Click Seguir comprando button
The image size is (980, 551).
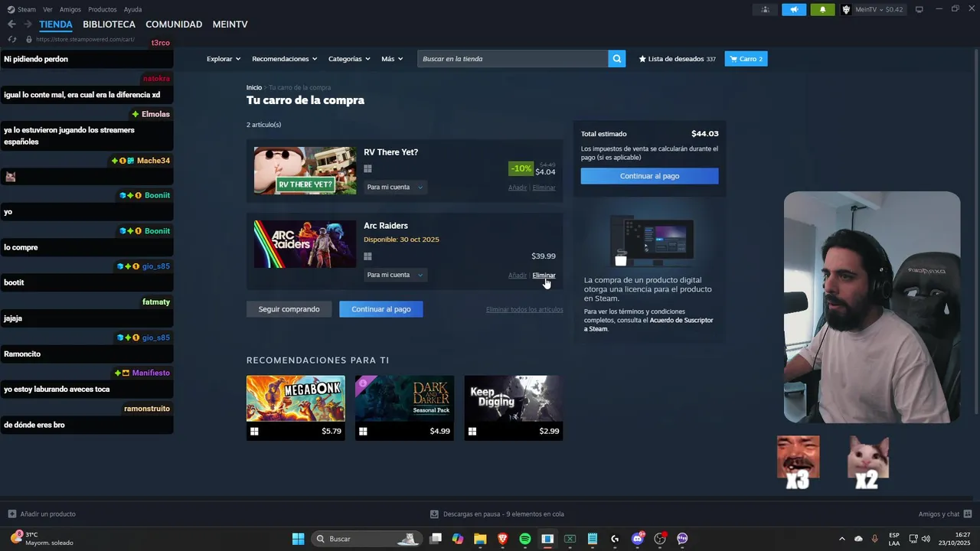tap(289, 309)
